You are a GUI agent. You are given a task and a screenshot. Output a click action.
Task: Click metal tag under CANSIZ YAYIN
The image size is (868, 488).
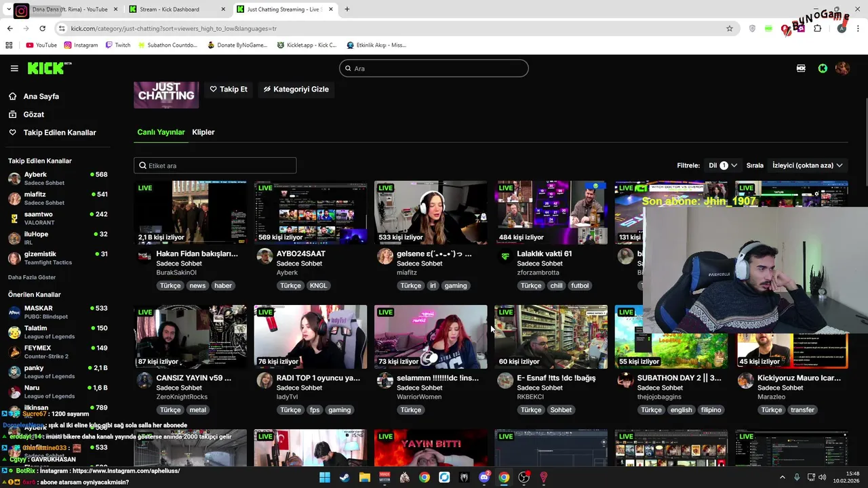(x=198, y=410)
